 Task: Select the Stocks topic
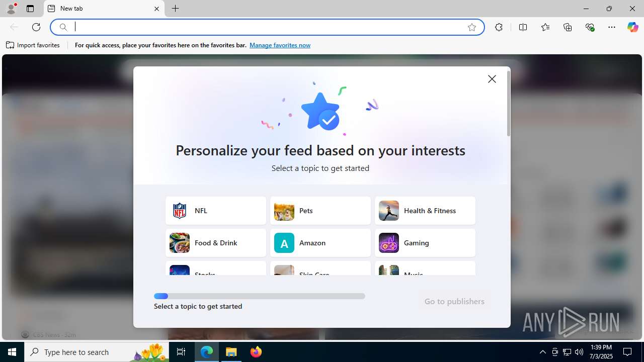click(216, 268)
